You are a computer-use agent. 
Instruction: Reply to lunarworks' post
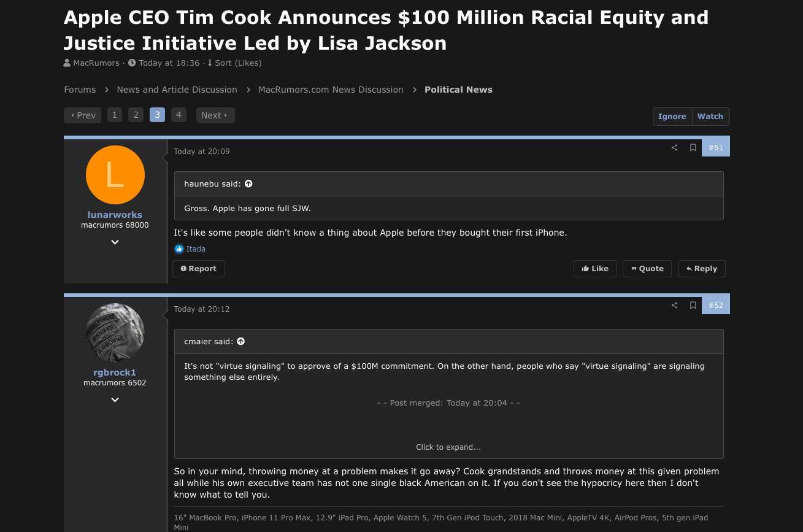point(702,269)
